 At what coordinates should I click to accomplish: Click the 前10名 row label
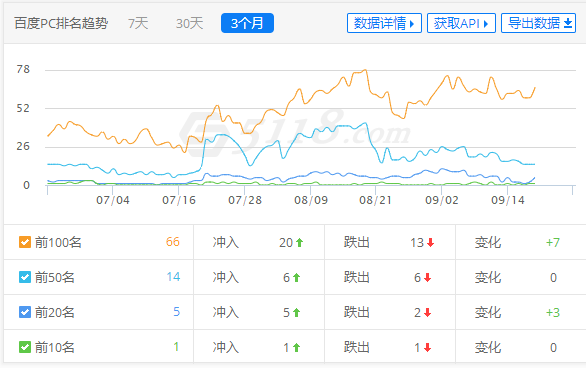[55, 347]
